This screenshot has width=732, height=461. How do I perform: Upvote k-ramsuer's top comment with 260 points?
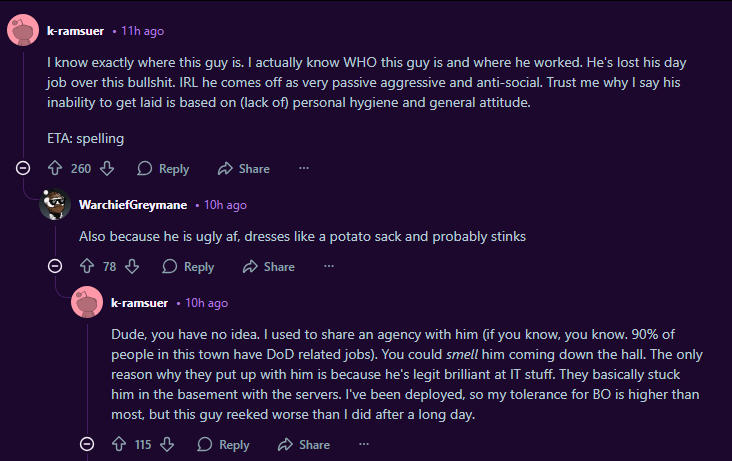(x=55, y=168)
